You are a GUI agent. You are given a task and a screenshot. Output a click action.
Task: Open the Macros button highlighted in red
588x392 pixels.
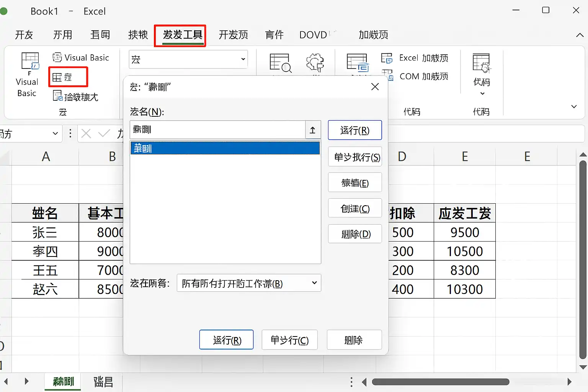pyautogui.click(x=68, y=77)
